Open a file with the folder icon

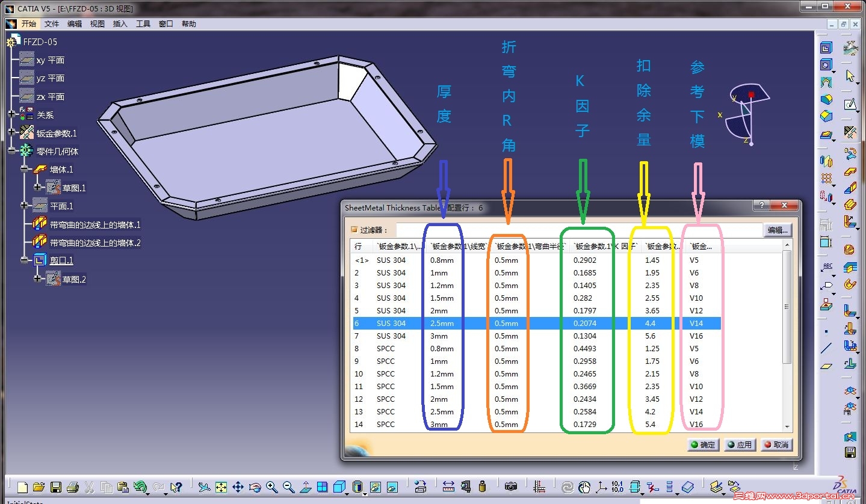pyautogui.click(x=39, y=487)
